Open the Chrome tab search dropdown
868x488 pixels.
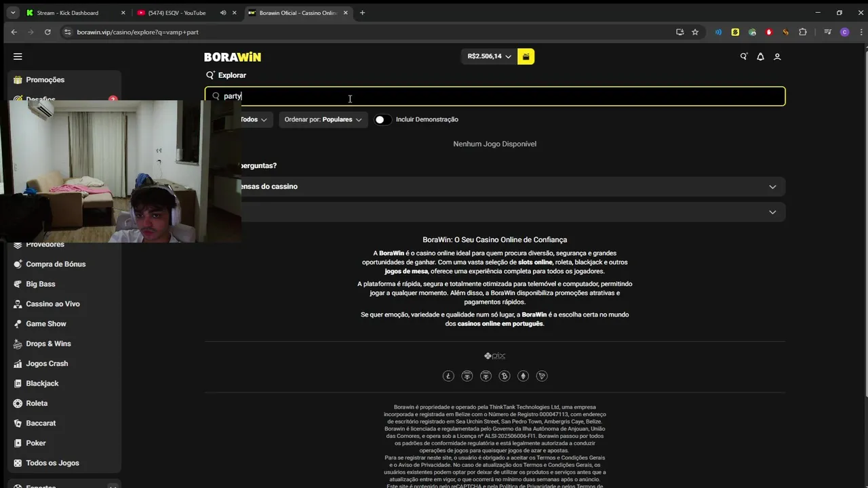(13, 13)
